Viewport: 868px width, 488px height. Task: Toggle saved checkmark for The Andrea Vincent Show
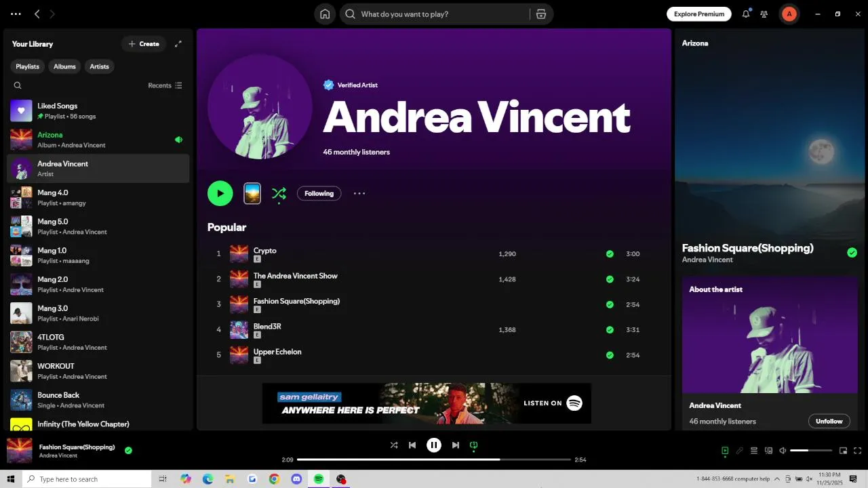click(x=610, y=279)
